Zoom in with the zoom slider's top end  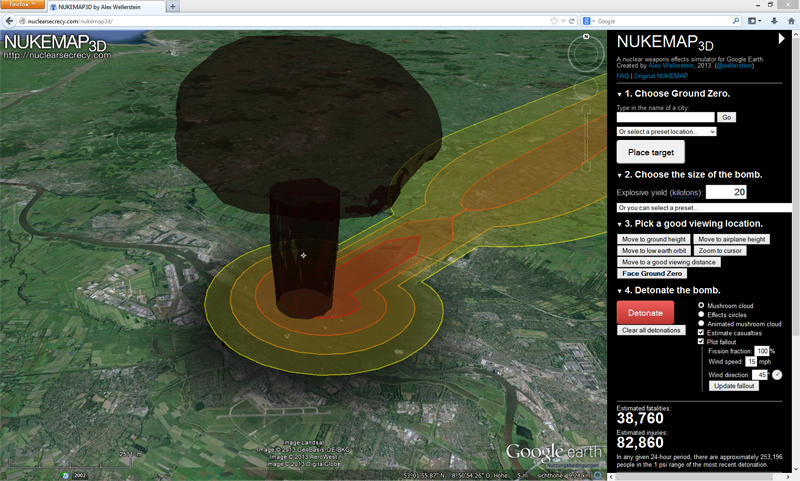coord(586,108)
